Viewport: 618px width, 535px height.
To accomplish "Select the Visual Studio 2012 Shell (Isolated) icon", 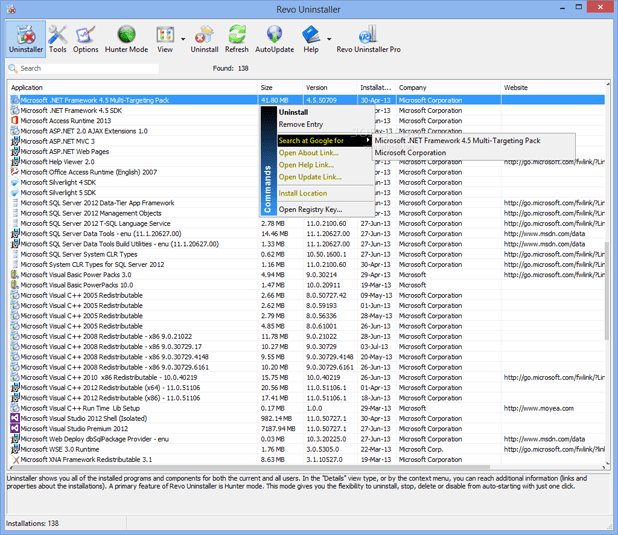I will point(15,418).
